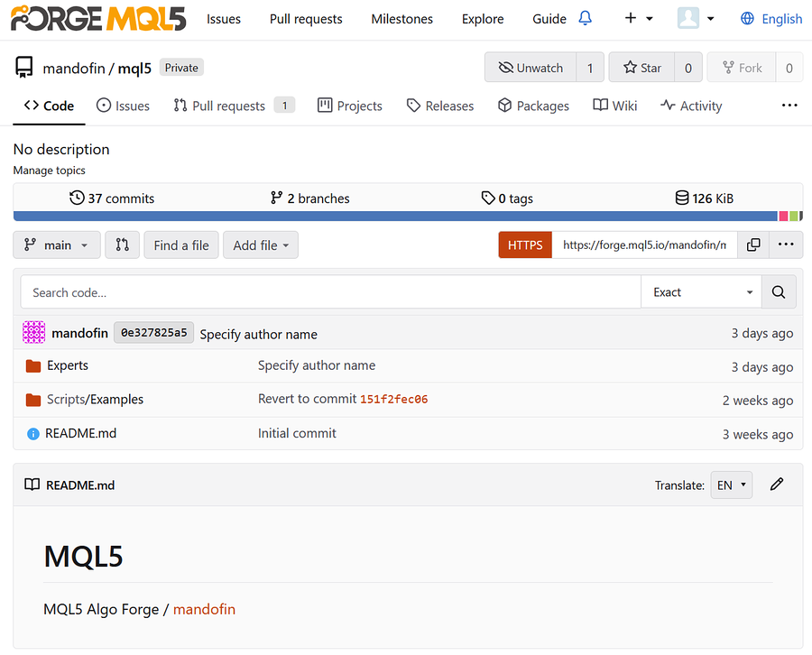Screen dimensions: 812x655
Task: Click the Fork button
Action: click(742, 68)
